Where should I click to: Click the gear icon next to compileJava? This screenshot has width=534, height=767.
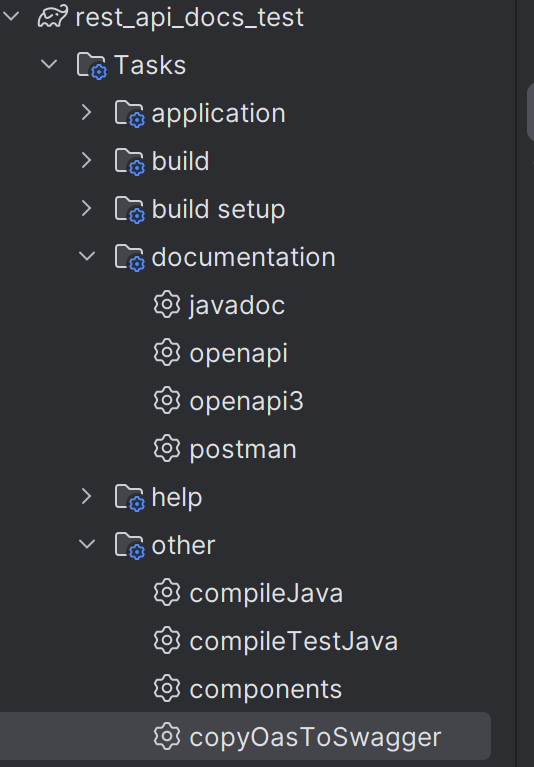coord(167,592)
